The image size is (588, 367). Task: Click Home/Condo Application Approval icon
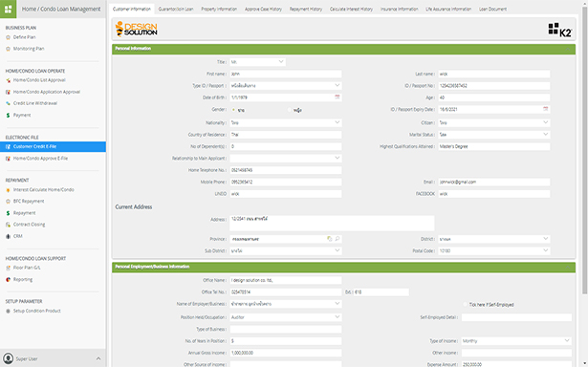pos(8,92)
